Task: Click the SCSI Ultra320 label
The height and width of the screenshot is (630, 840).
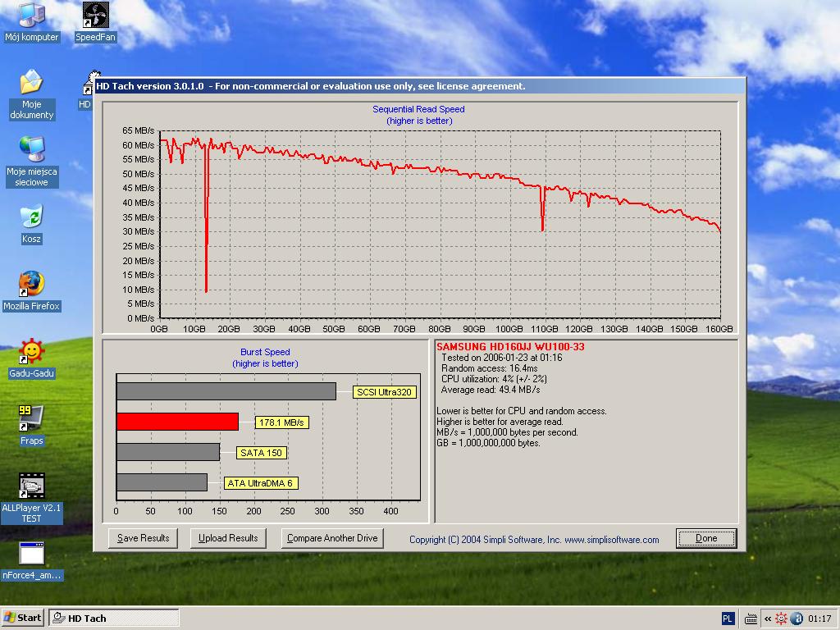Action: (384, 392)
